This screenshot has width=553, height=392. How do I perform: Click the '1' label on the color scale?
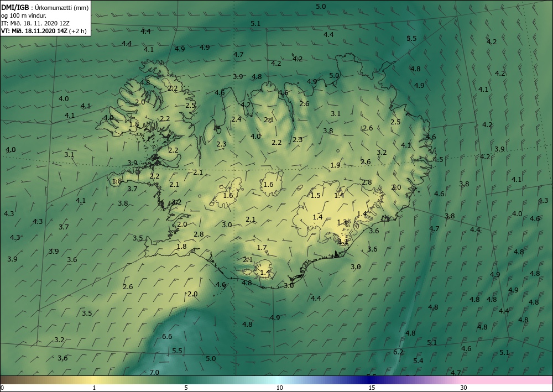[x=94, y=388]
